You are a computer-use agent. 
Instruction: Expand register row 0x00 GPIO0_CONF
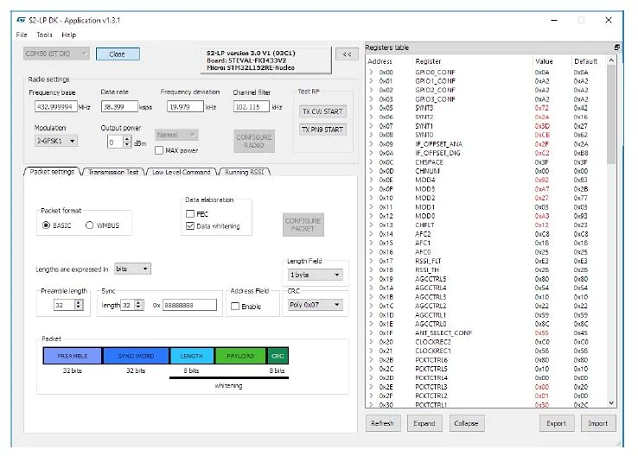click(x=371, y=72)
